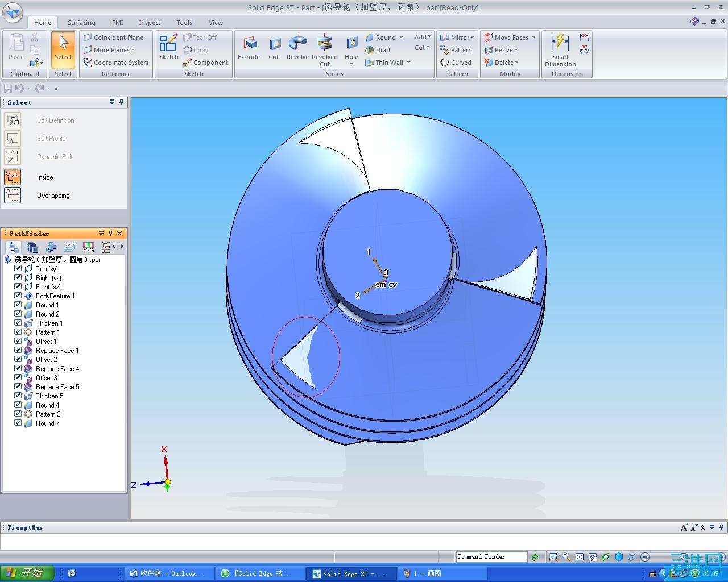
Task: Select the Pattern tool in ribbon
Action: coord(456,50)
